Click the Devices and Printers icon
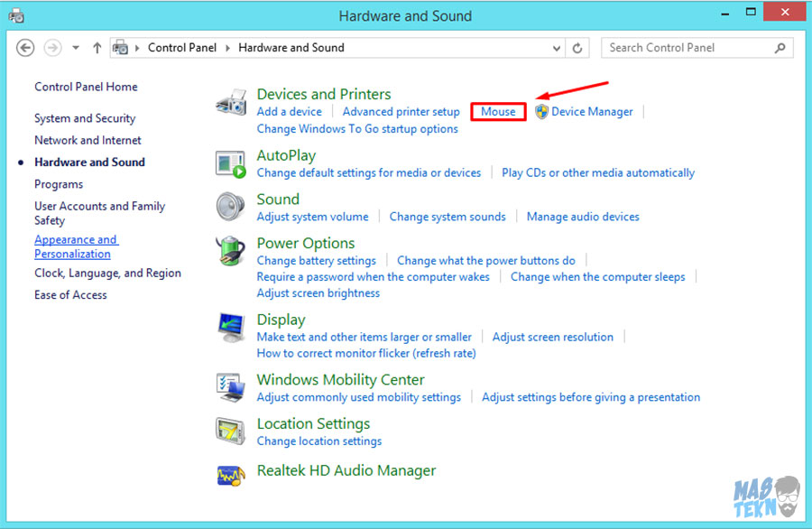812x529 pixels. (231, 103)
